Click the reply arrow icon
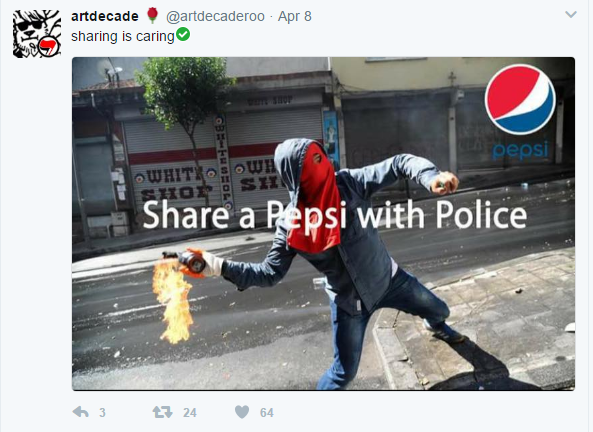 (81, 412)
